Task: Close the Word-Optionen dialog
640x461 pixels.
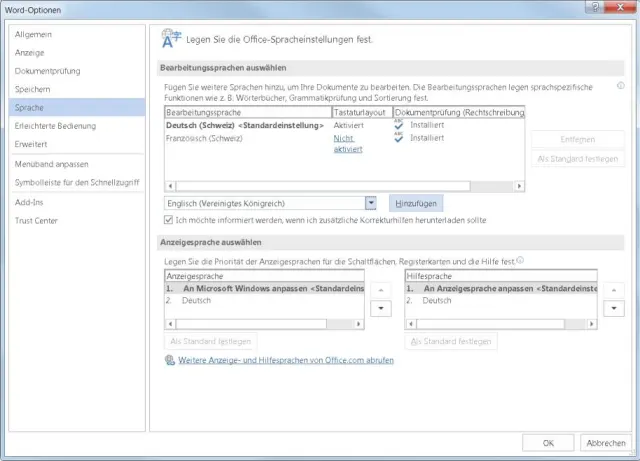Action: (620, 7)
